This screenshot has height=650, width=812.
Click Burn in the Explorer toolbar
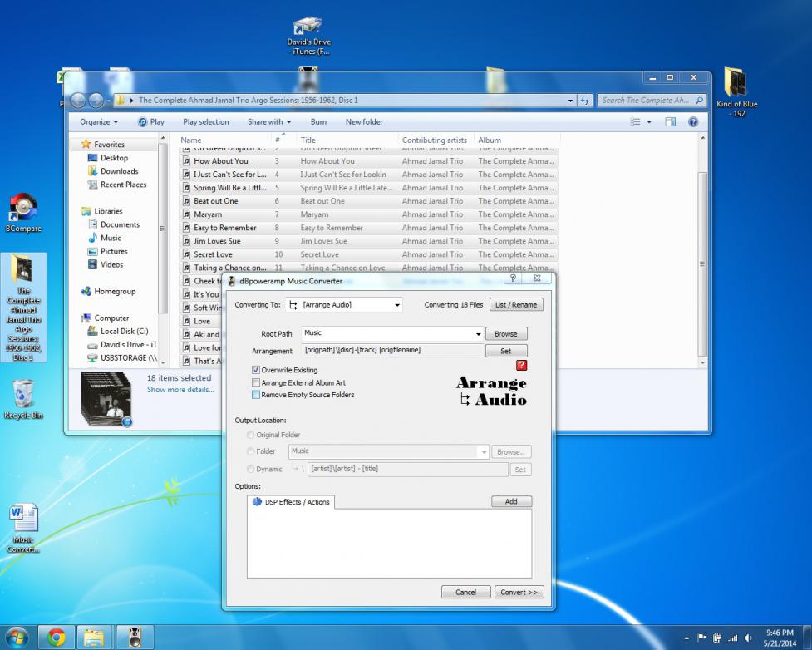pyautogui.click(x=318, y=122)
